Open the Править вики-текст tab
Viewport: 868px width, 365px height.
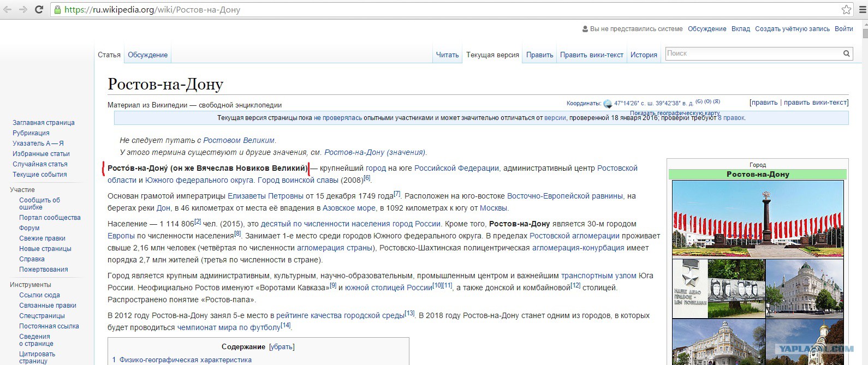[x=592, y=55]
